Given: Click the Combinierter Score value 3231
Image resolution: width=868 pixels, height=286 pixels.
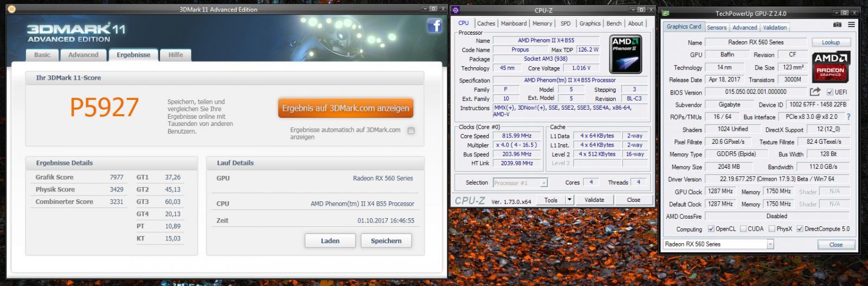Looking at the screenshot, I should [116, 201].
